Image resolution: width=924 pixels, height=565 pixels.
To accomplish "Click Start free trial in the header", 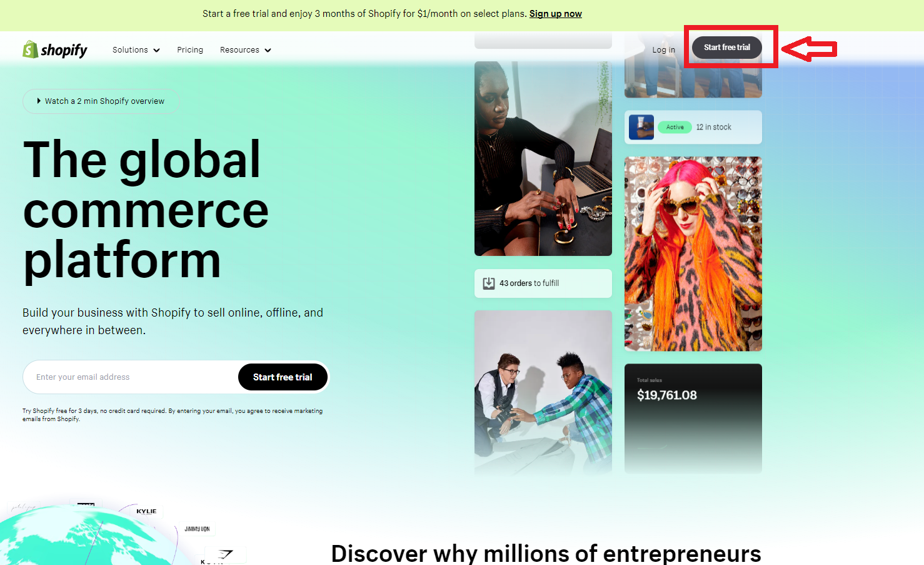I will pos(726,48).
